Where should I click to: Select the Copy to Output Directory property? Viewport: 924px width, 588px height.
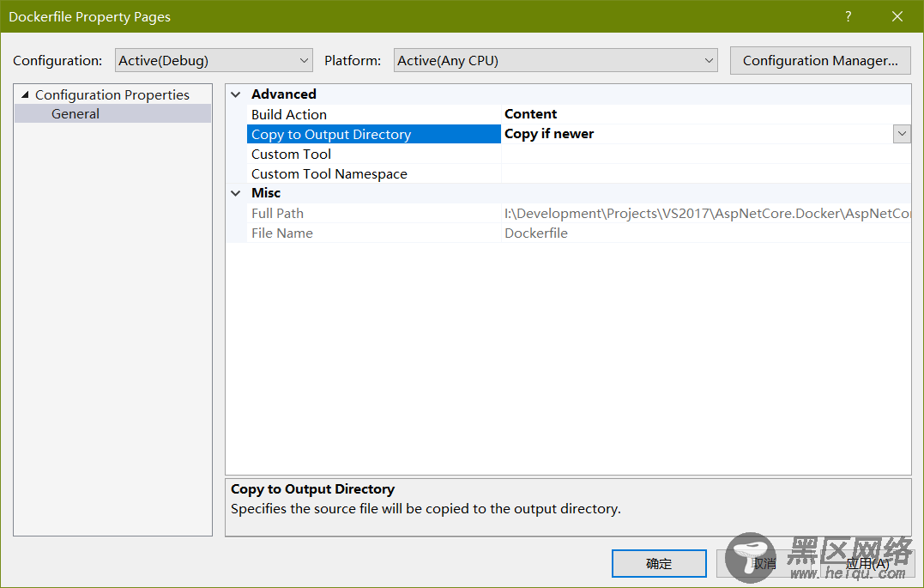tap(373, 134)
